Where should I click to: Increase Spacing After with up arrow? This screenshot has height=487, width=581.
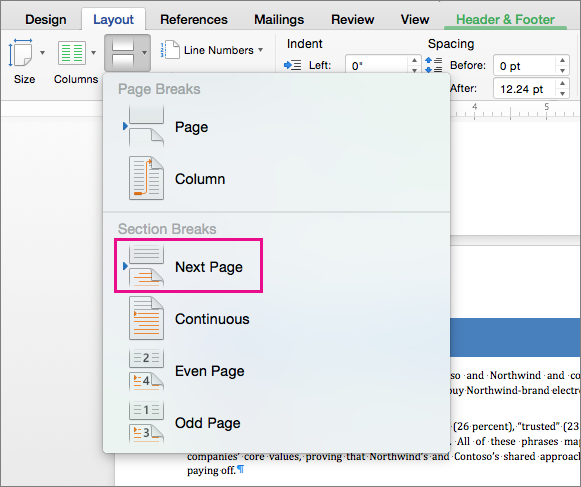(562, 83)
